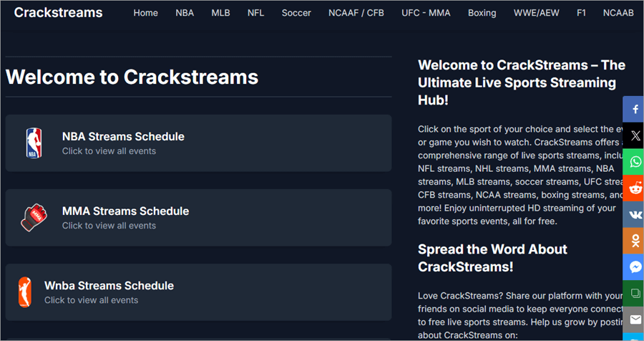Image resolution: width=644 pixels, height=341 pixels.
Task: Open the UFC - MMA navigation item
Action: 426,13
